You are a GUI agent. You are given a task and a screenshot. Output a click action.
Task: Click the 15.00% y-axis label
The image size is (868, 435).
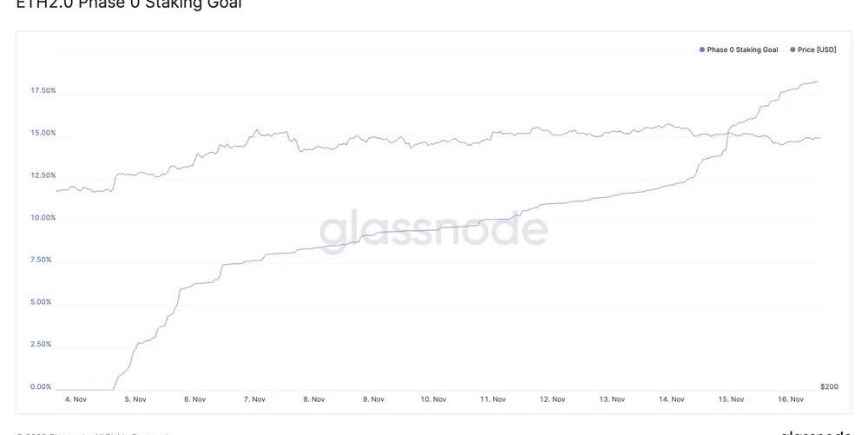point(43,133)
